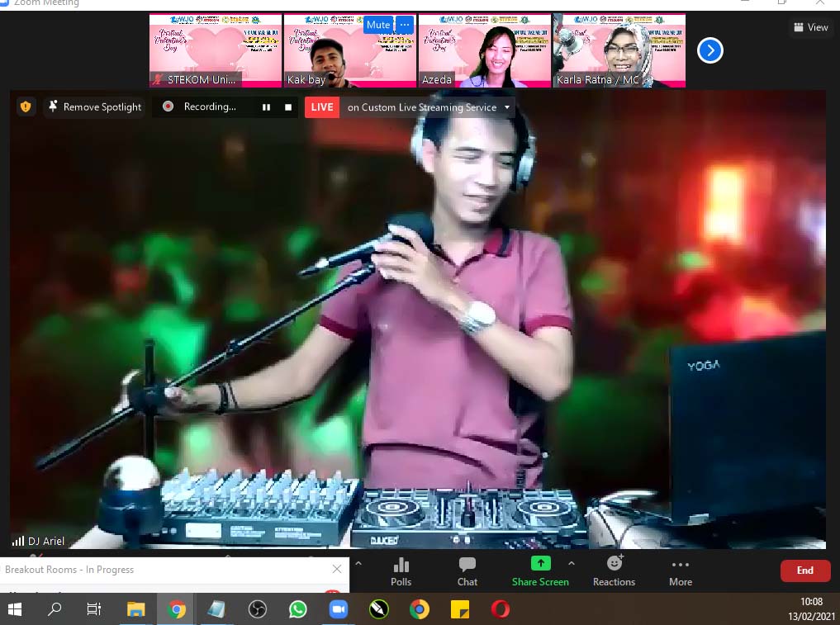Open the More options menu

click(681, 571)
